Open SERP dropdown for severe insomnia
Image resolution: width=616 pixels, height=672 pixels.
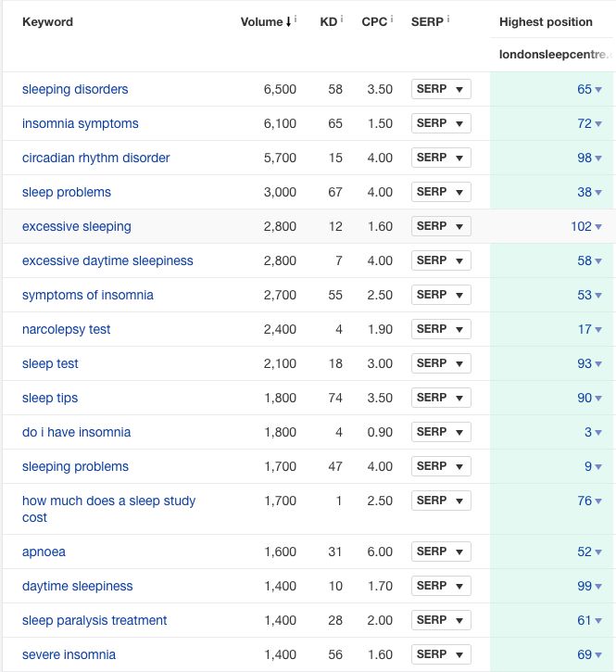pos(441,654)
